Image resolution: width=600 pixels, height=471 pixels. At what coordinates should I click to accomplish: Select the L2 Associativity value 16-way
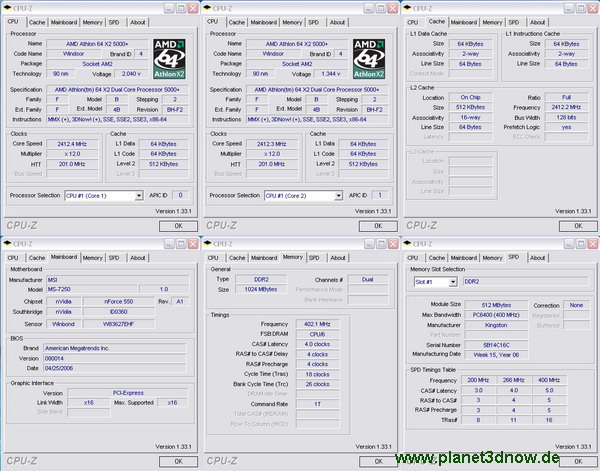(470, 118)
